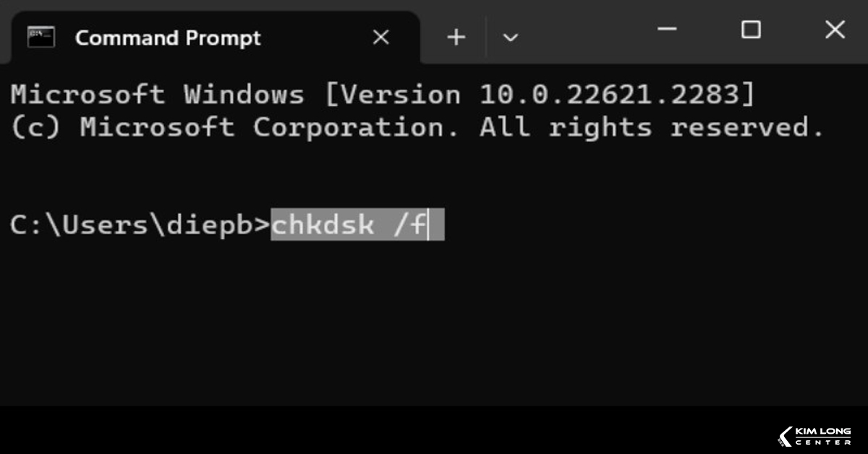Click the C:\Users\diepb> prompt path
This screenshot has height=454, width=868.
pos(139,225)
